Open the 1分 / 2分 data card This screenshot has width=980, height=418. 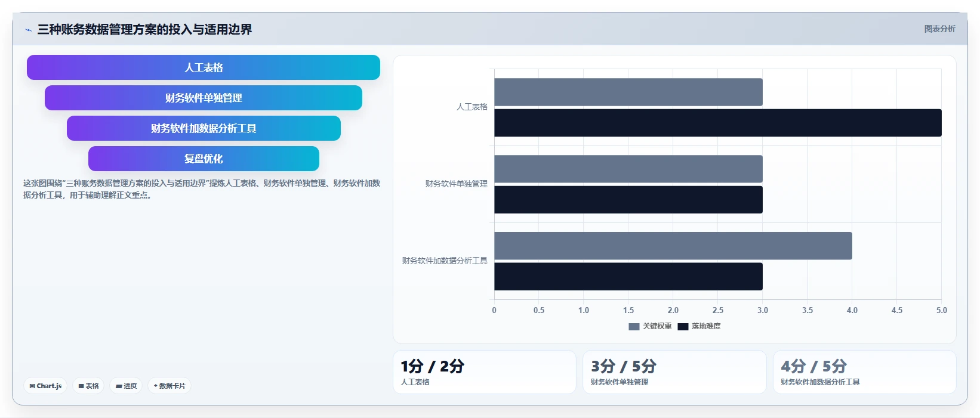click(x=485, y=372)
